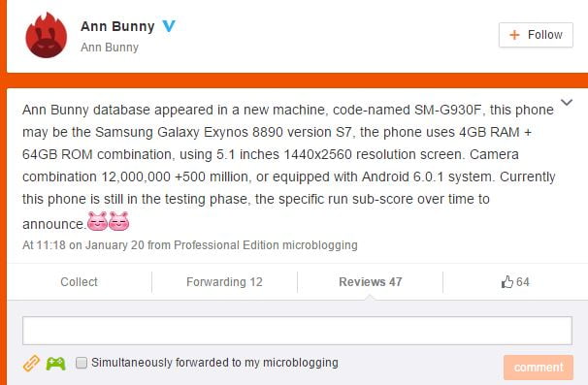Enable simultaneously forwarded to my microblogging
Viewport: 588px width, 385px height.
pos(82,363)
